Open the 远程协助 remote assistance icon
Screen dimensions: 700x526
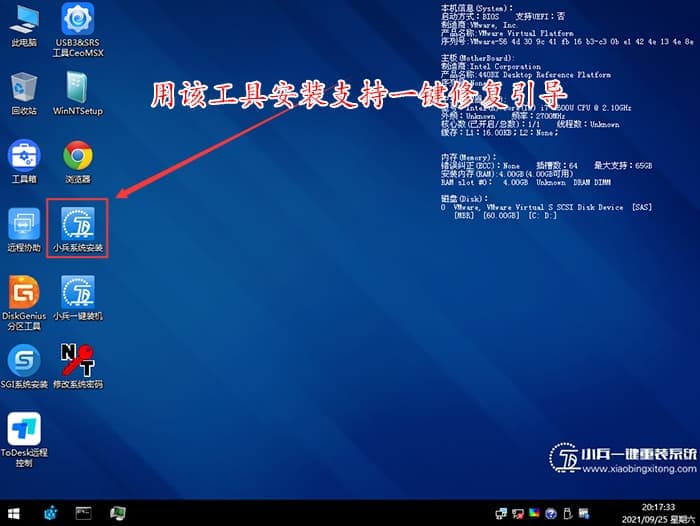tap(24, 230)
